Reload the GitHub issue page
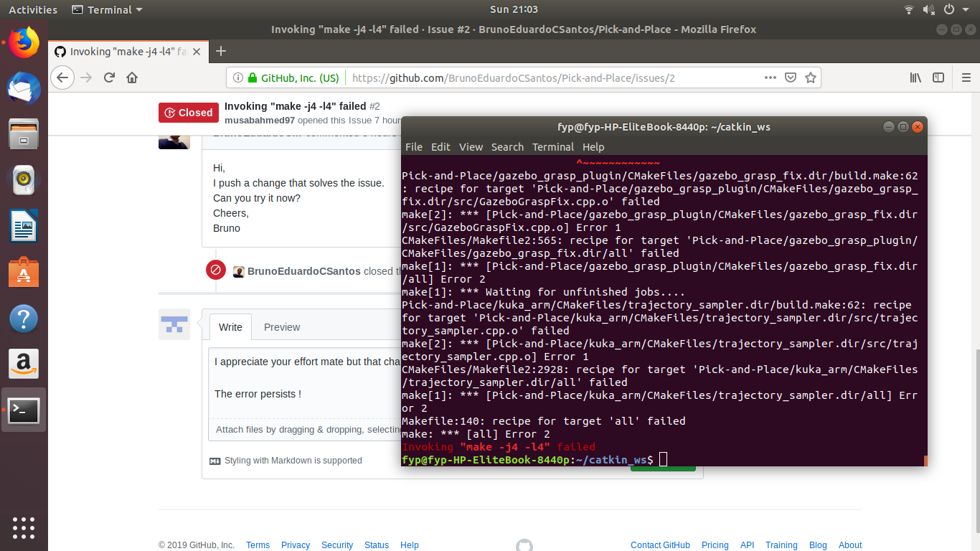 [x=109, y=77]
